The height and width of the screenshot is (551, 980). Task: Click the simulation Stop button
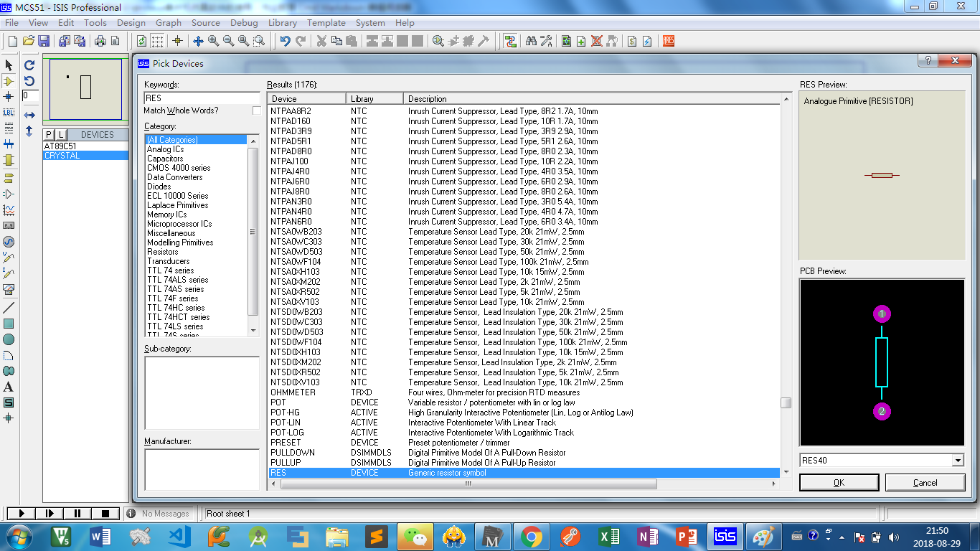point(105,514)
